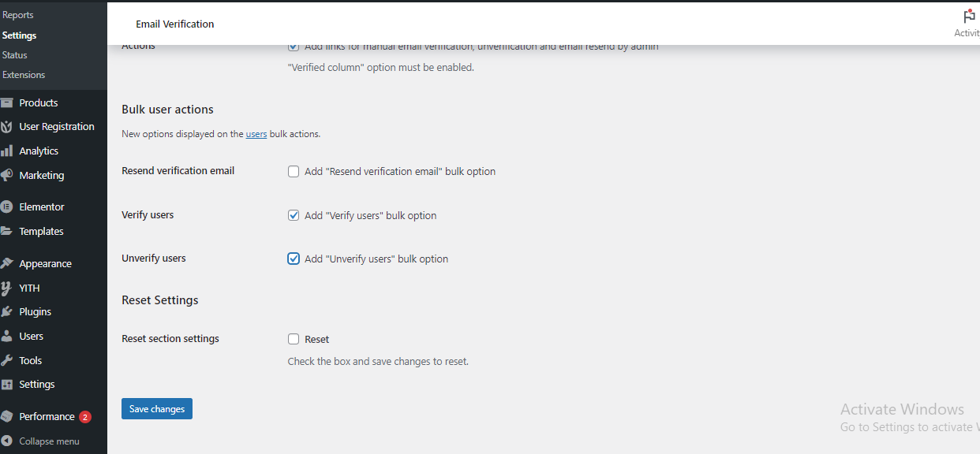Image resolution: width=980 pixels, height=454 pixels.
Task: Open the Analytics bar chart icon
Action: [7, 151]
